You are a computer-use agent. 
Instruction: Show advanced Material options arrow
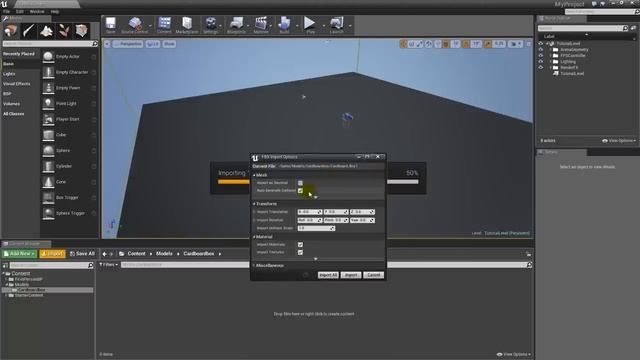(x=316, y=259)
